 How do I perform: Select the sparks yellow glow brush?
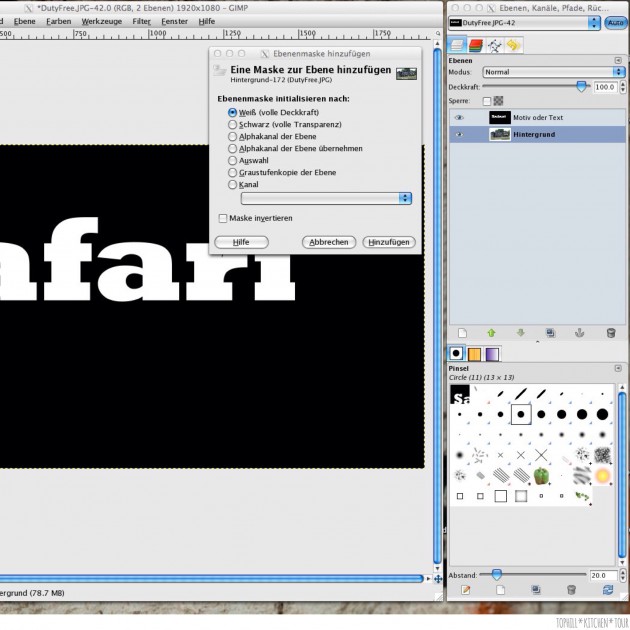tap(602, 476)
